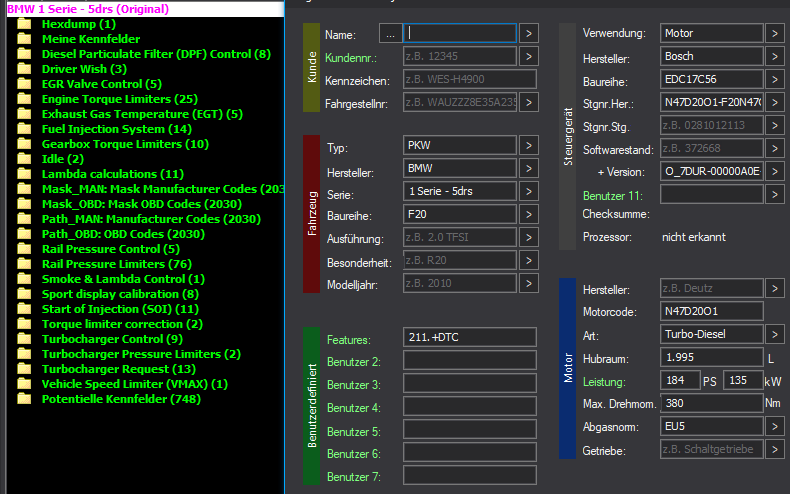Select Mask_MAN: Mask Manufacturer Codes folder
Viewport: 790px width, 494px height.
pos(163,189)
